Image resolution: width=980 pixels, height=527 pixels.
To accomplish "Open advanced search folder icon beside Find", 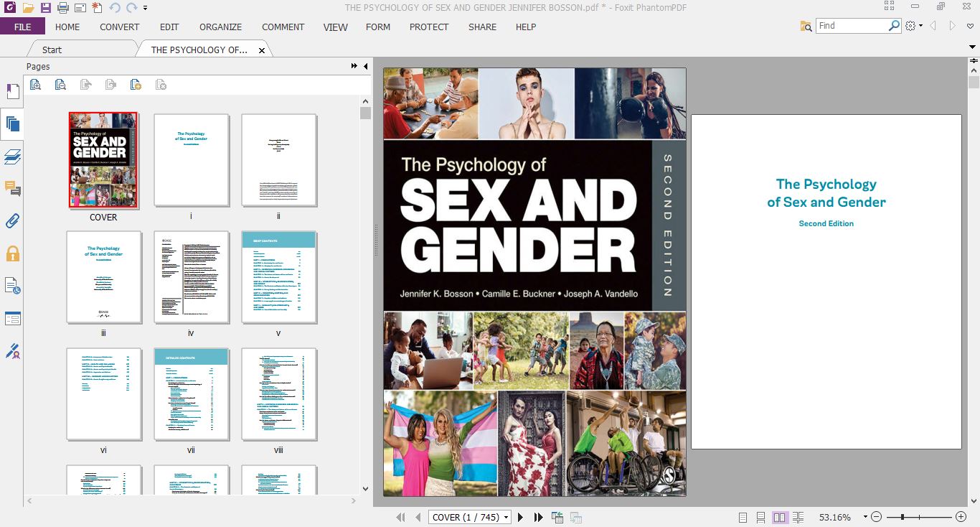I will coord(806,26).
